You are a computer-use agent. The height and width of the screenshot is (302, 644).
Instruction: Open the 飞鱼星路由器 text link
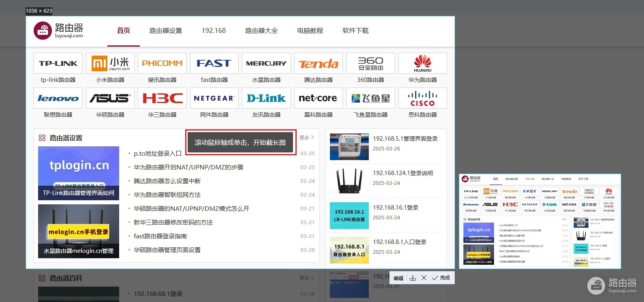[370, 115]
